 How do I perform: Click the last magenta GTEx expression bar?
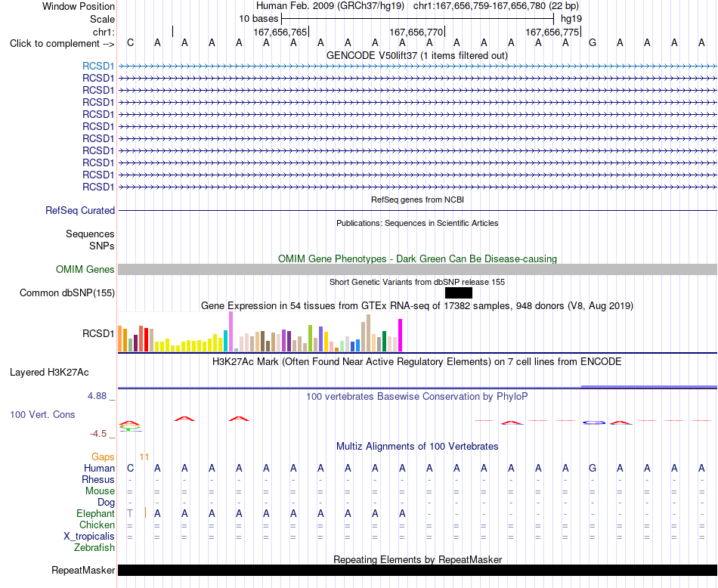pyautogui.click(x=401, y=336)
